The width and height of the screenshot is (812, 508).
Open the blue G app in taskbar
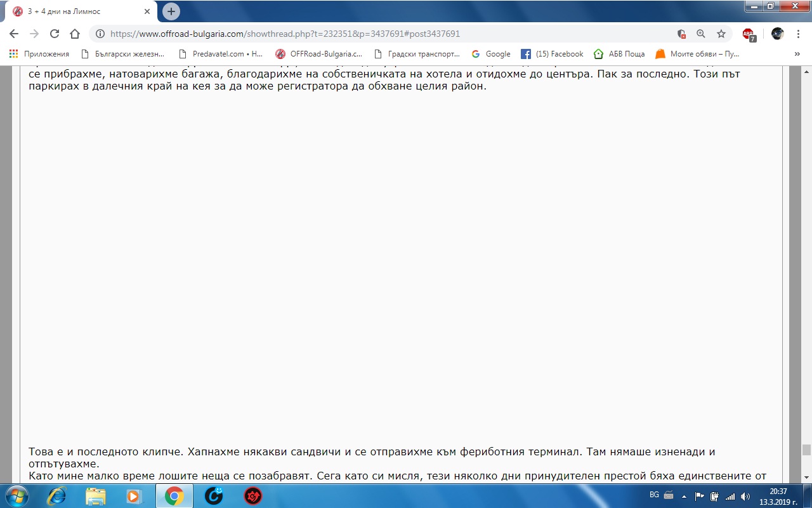pos(214,496)
